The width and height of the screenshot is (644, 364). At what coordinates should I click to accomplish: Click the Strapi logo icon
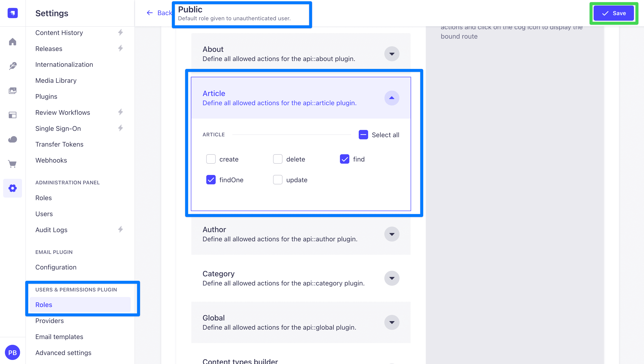tap(13, 13)
